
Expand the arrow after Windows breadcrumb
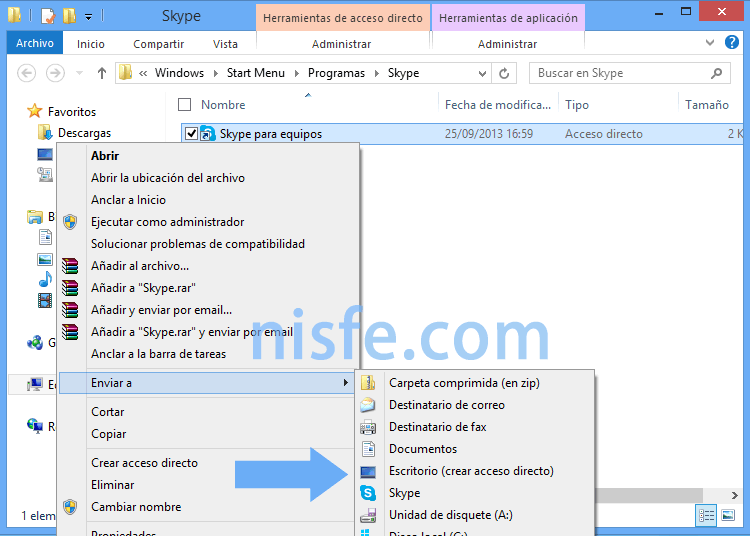click(x=216, y=73)
